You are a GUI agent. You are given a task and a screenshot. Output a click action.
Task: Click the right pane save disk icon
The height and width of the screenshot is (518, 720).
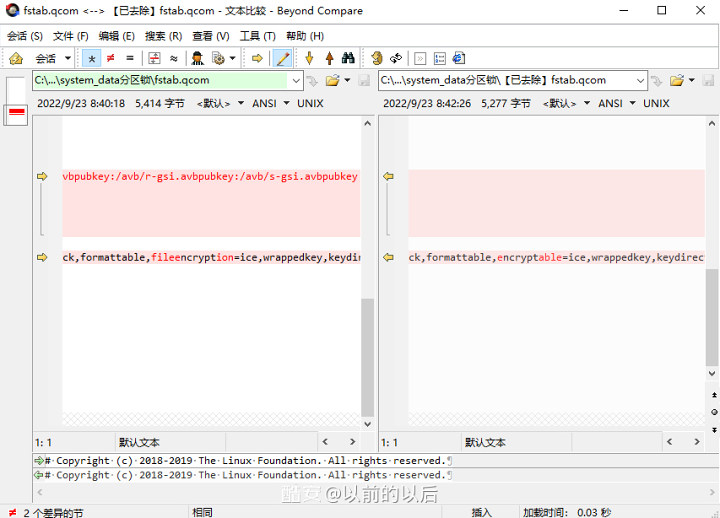(709, 80)
